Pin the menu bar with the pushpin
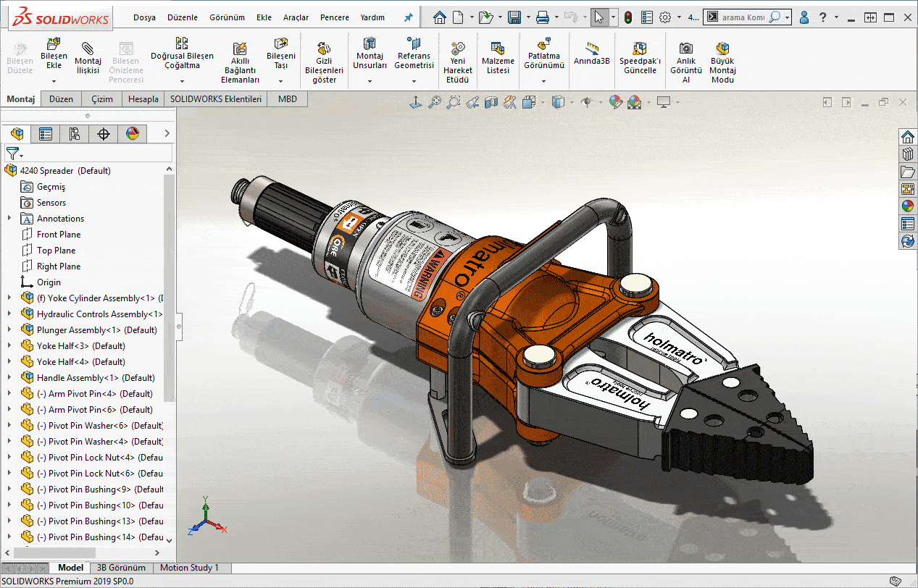 [x=409, y=17]
